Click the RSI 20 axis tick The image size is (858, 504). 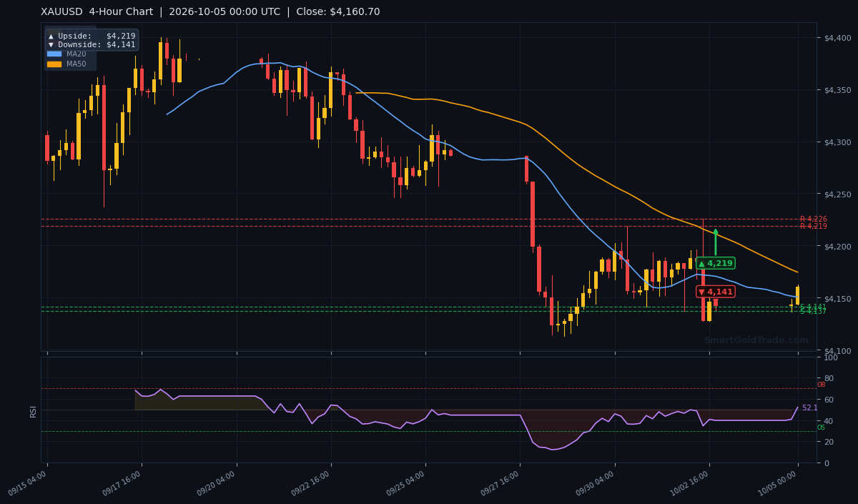click(x=829, y=442)
